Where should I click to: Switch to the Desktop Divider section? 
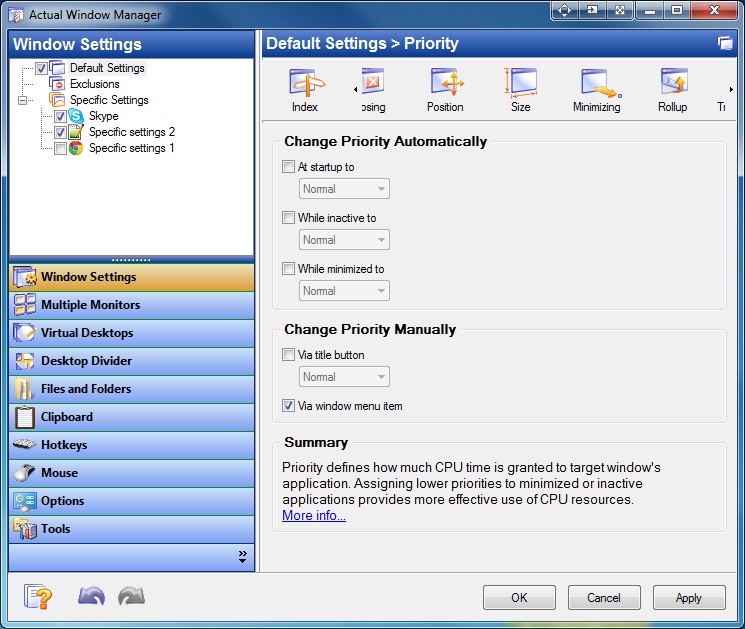[131, 361]
